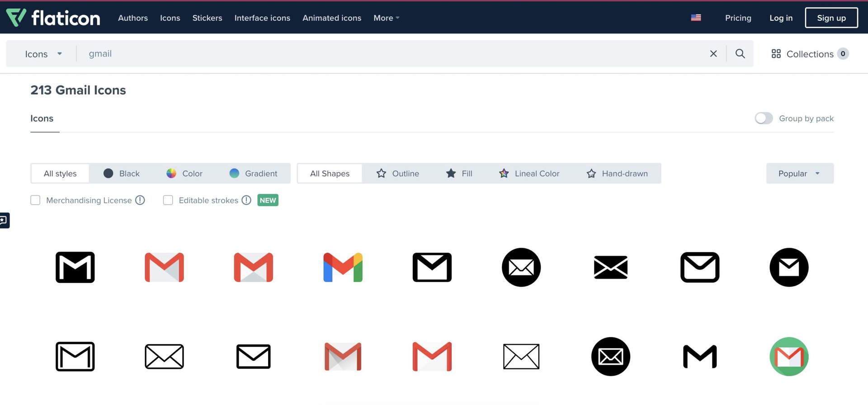Select All styles filter
Viewport: 868px width, 405px height.
click(60, 173)
